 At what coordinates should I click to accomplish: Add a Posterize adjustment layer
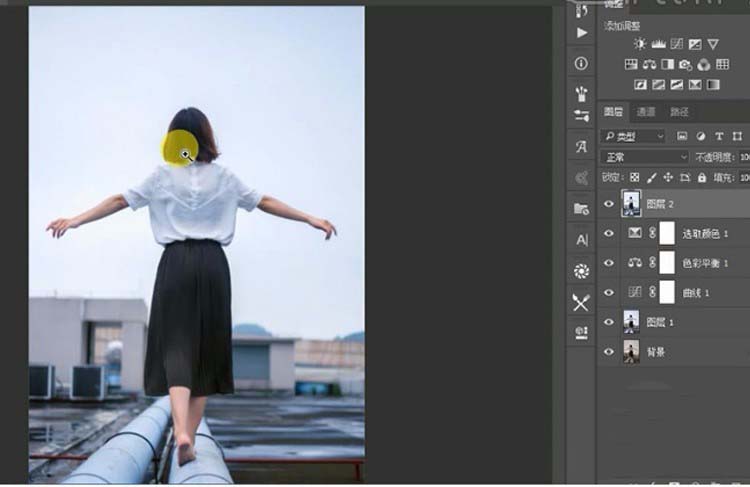coord(658,85)
